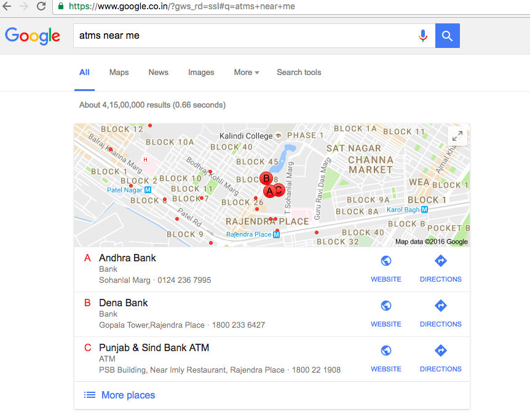Click Rajendra Place metro station icon

[x=277, y=234]
